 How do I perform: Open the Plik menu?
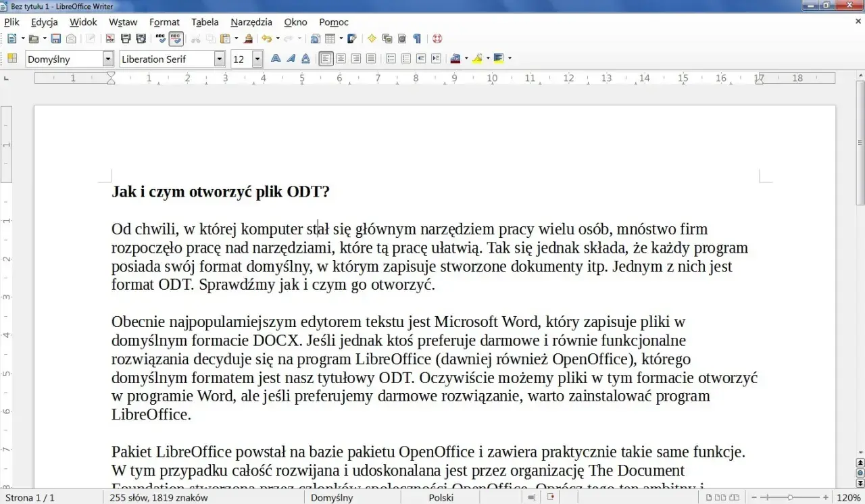coord(11,22)
